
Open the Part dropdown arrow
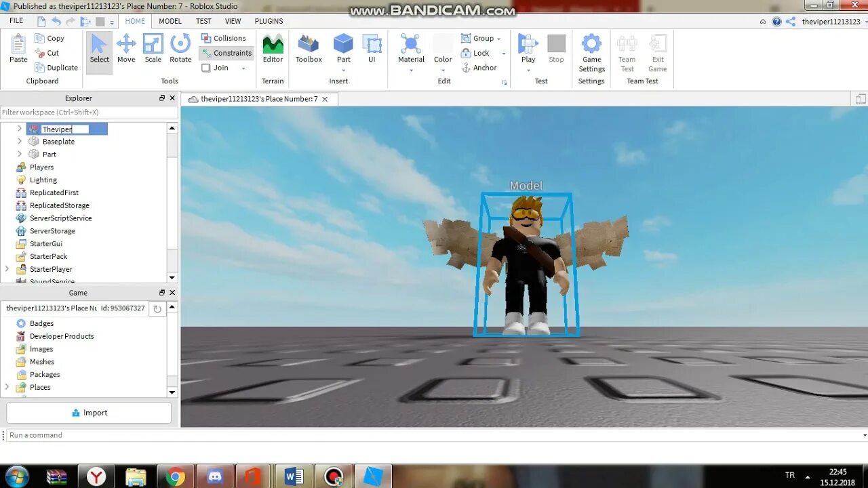click(344, 70)
